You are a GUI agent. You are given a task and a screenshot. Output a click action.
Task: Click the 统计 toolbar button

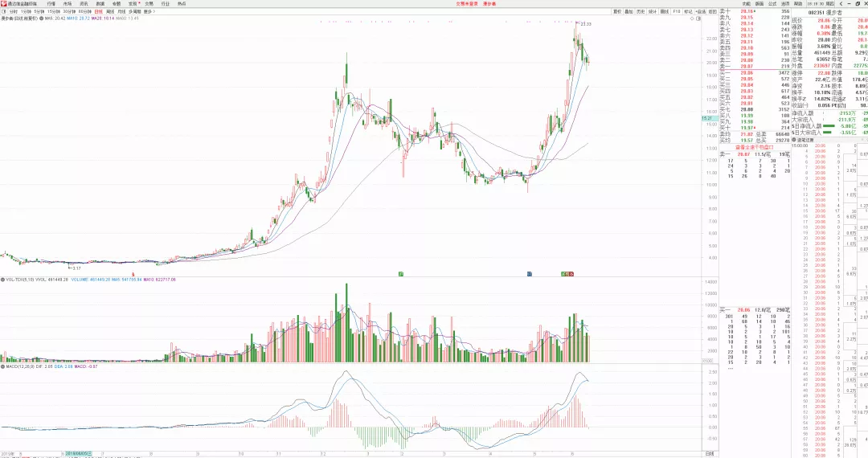tap(653, 11)
